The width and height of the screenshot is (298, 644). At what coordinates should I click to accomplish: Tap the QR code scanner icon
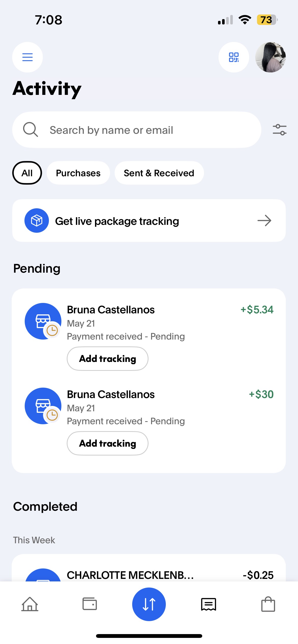coord(234,57)
